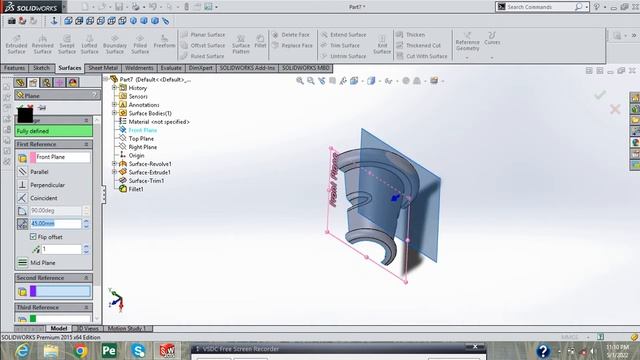Select the Origin tree item
The image size is (640, 360).
click(x=136, y=156)
